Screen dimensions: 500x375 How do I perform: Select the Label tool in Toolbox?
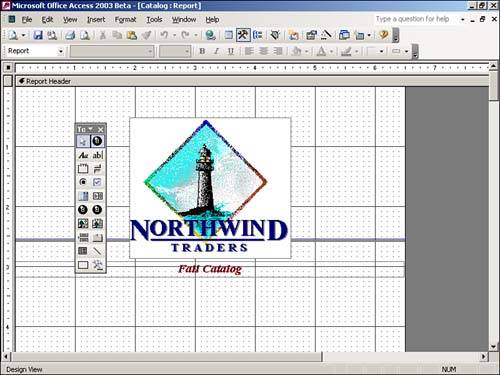[x=83, y=155]
